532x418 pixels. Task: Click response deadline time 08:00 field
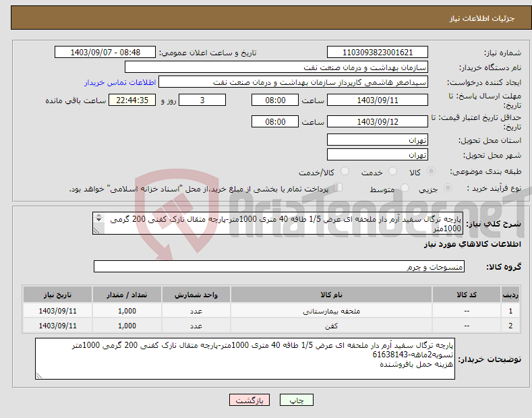point(275,100)
